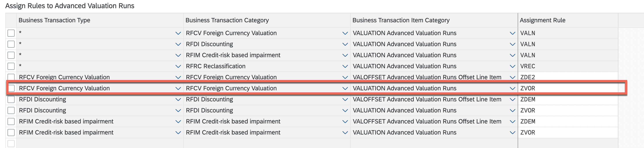
Task: Tick checkbox of last RFIM Credit-risk impairment row
Action: pyautogui.click(x=11, y=133)
